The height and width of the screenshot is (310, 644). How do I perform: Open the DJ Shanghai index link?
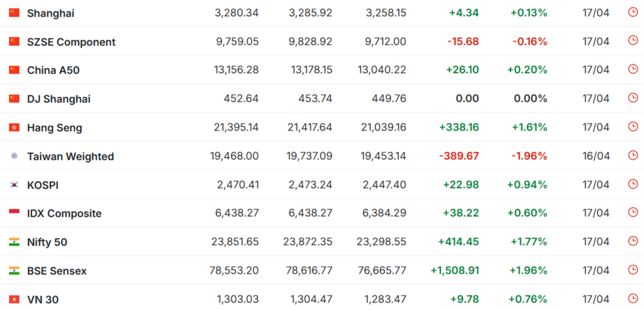(x=59, y=99)
